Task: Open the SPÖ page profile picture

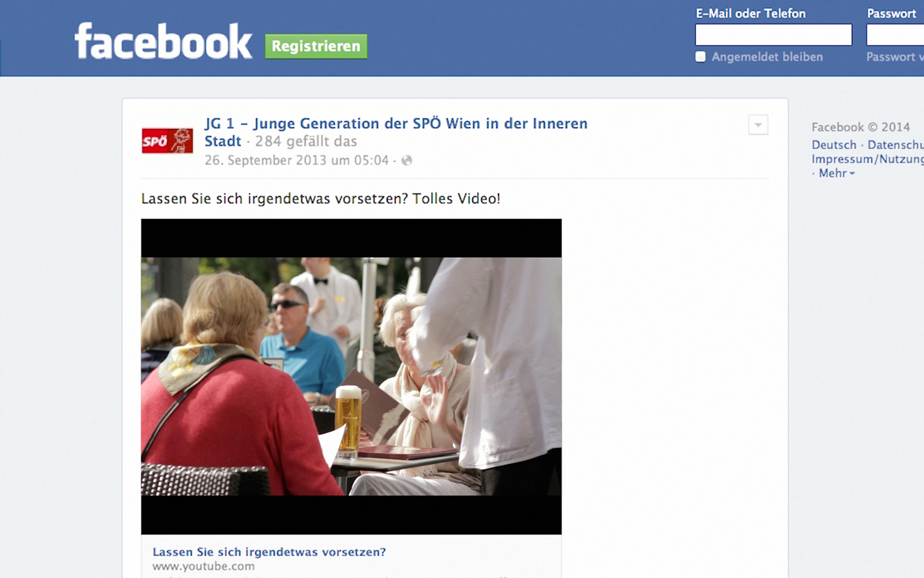Action: [x=167, y=140]
